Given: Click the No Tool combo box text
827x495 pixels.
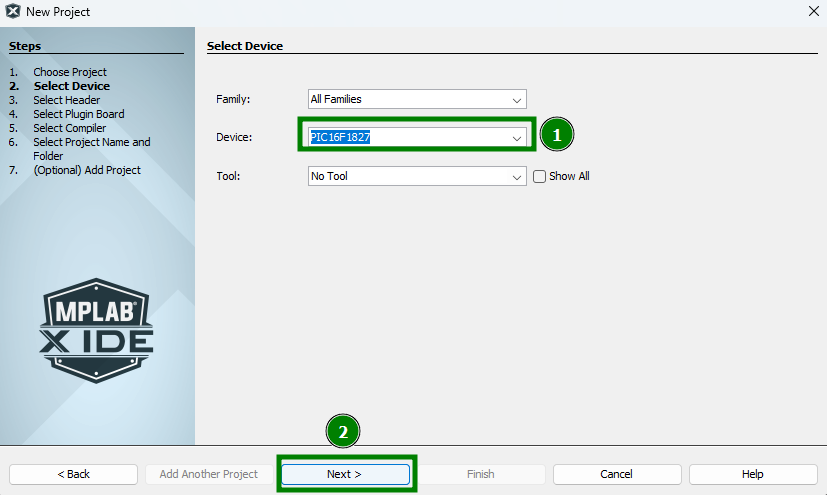Looking at the screenshot, I should (x=329, y=176).
